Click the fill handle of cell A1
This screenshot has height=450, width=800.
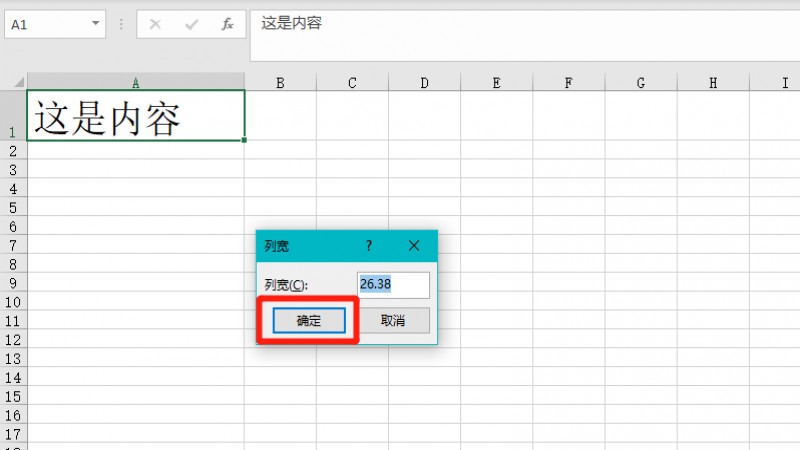click(x=244, y=140)
